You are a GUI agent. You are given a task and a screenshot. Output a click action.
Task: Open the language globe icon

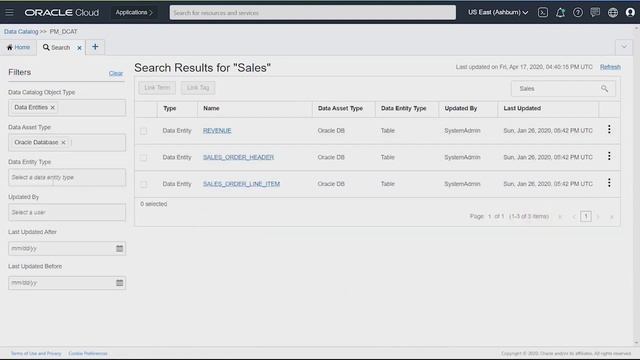pyautogui.click(x=613, y=13)
